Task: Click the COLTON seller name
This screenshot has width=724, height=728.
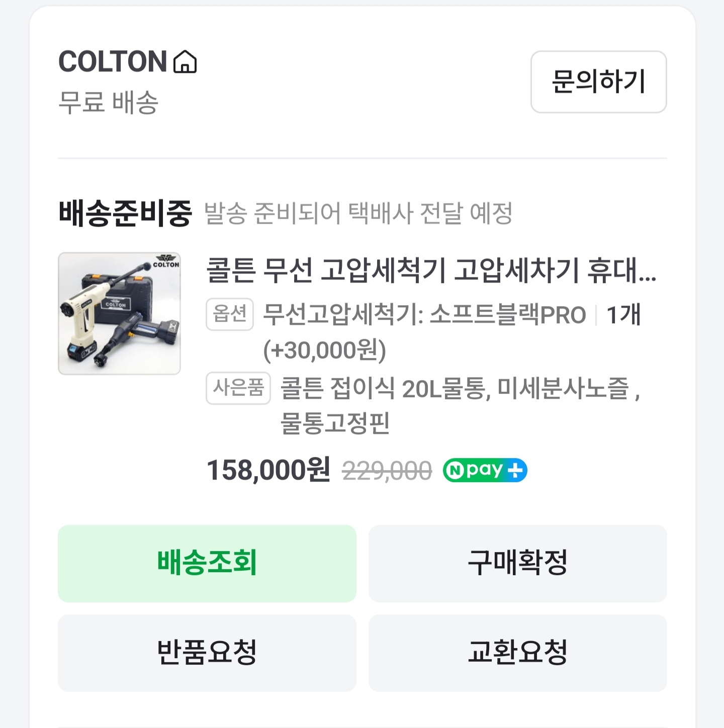Action: (113, 62)
